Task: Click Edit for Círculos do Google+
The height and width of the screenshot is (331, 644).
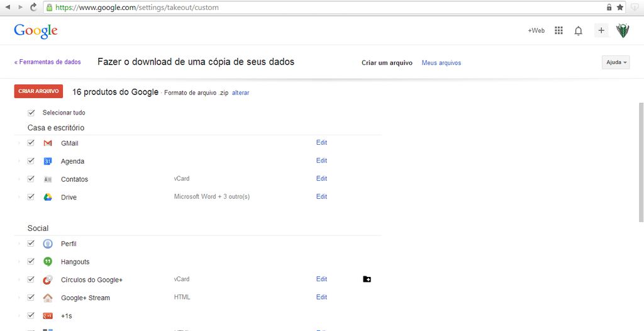Action: (321, 279)
